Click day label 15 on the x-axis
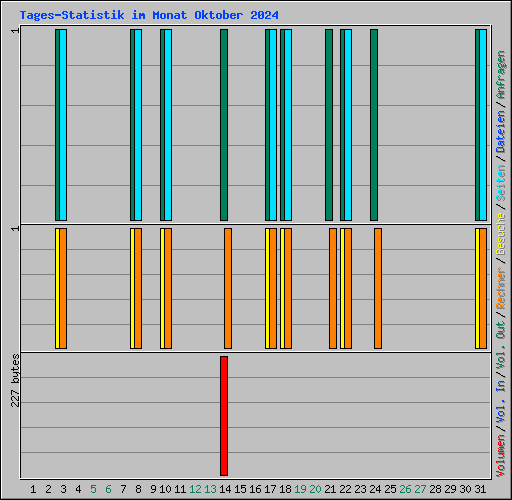Viewport: 512px width, 500px height. [240, 489]
